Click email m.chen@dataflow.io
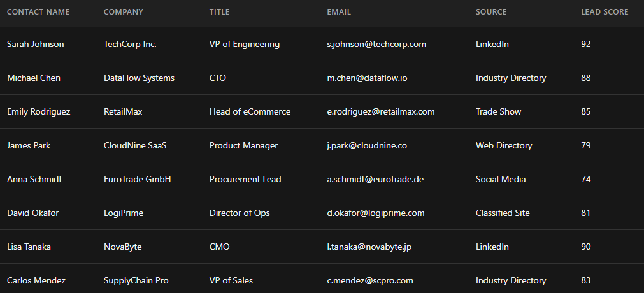 point(367,78)
